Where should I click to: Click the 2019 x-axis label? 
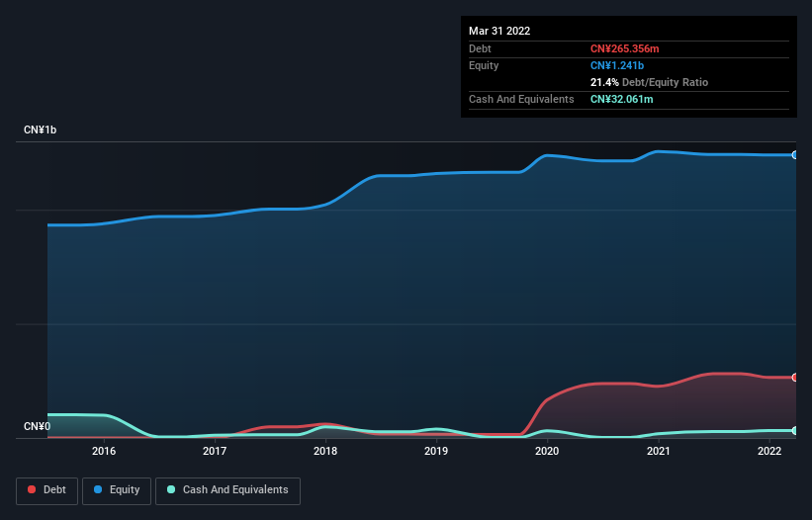tap(436, 451)
